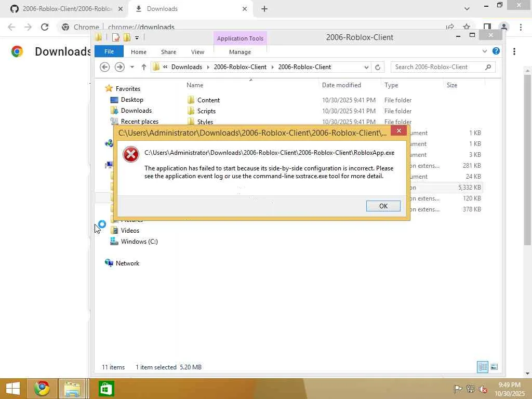Open Recent places in navigation pane
The image size is (532, 399).
[x=139, y=121]
